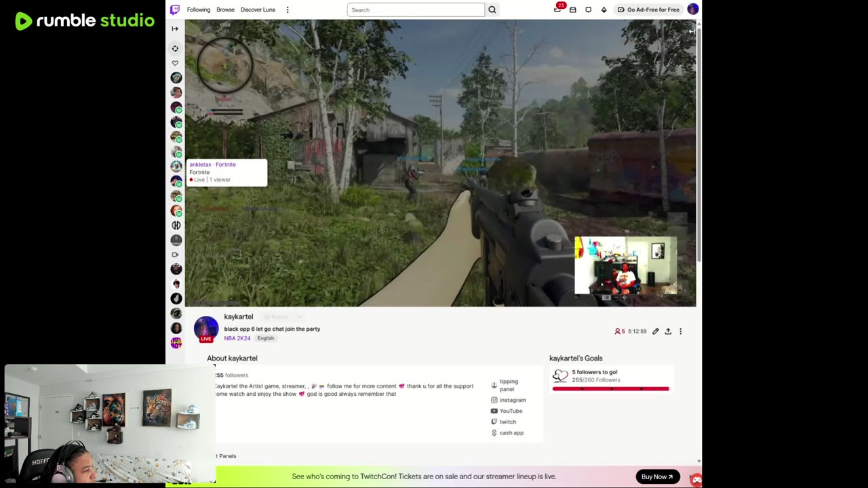
Task: Click the Go Ad-Free for Free button
Action: tap(648, 9)
